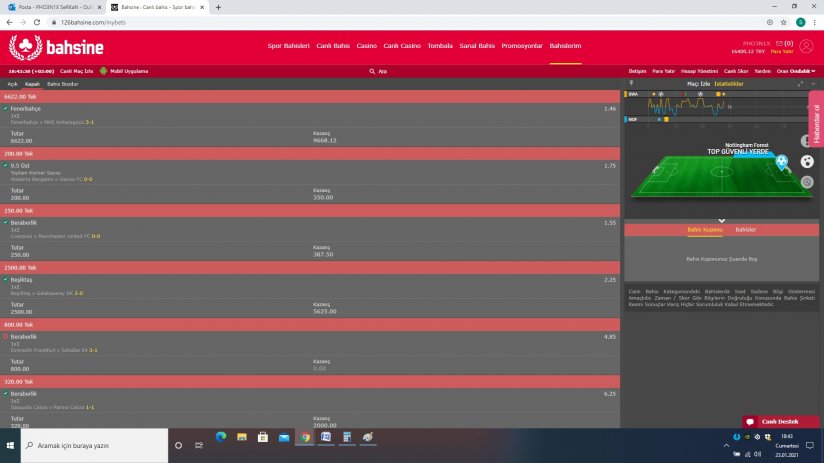This screenshot has height=463, width=824.
Task: Switch to Bahisler tab
Action: coord(745,230)
